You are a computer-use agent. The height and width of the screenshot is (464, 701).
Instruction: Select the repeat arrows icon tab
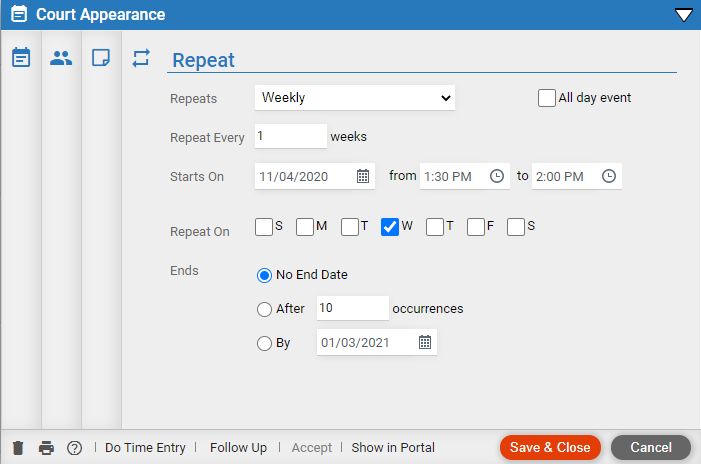(141, 58)
